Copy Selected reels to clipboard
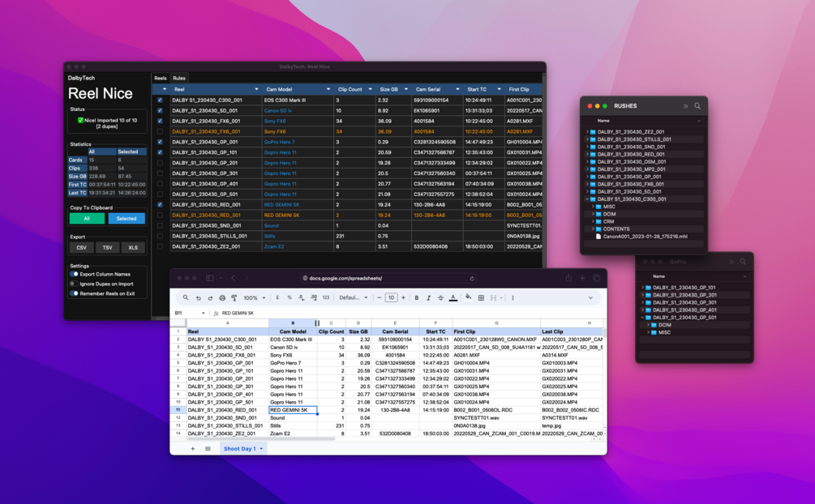This screenshot has width=815, height=504. click(x=127, y=219)
